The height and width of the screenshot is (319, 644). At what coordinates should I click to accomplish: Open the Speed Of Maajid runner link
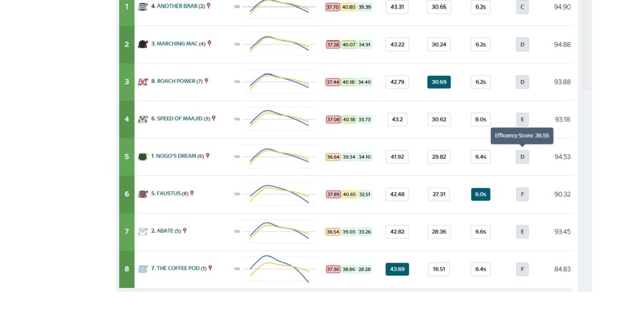point(180,119)
